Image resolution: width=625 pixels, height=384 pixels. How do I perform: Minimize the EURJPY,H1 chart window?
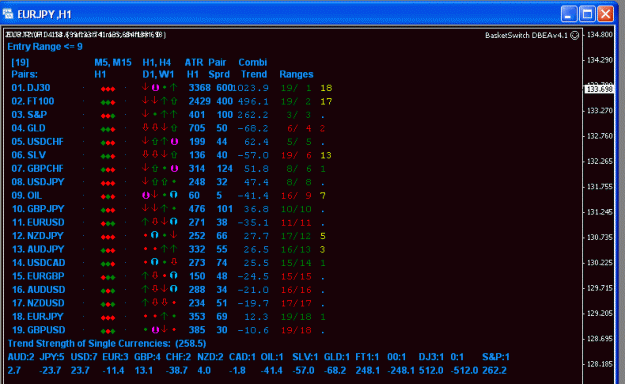point(569,14)
